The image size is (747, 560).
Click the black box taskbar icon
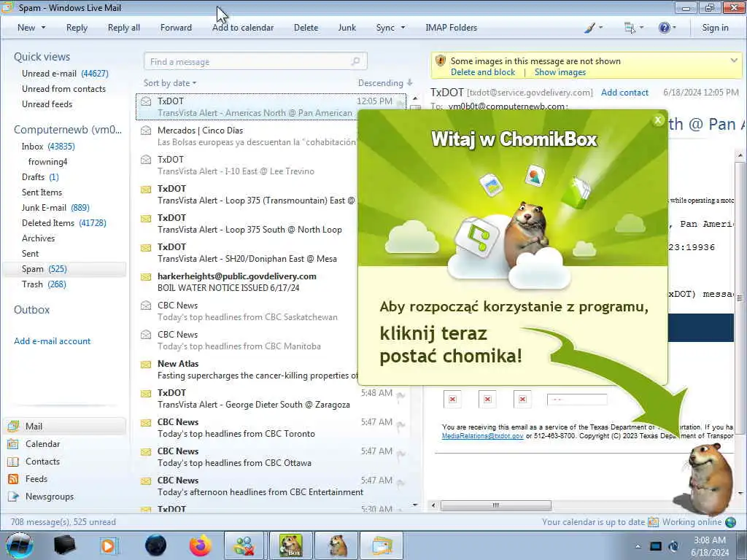click(64, 545)
